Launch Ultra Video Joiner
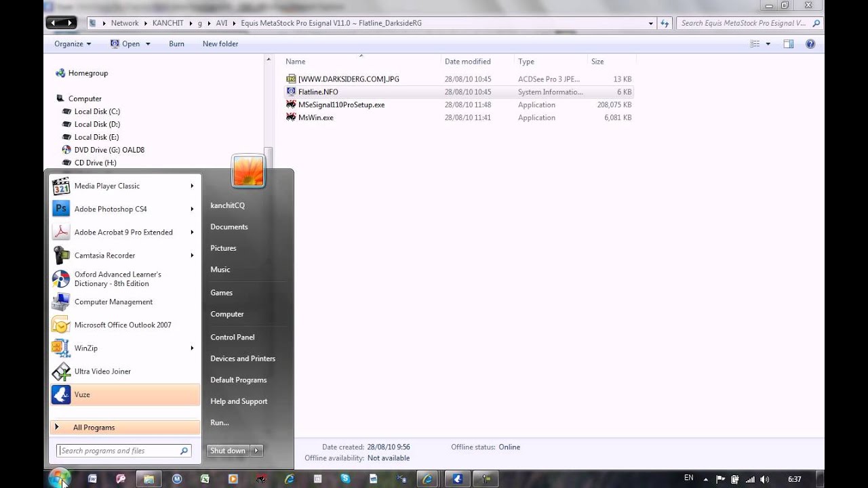Image resolution: width=868 pixels, height=488 pixels. click(x=124, y=371)
